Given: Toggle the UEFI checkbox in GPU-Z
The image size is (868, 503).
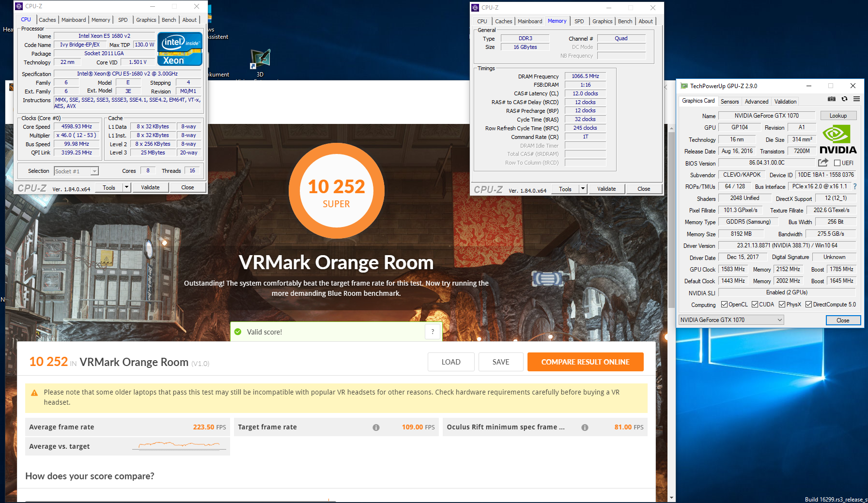Looking at the screenshot, I should pos(837,163).
